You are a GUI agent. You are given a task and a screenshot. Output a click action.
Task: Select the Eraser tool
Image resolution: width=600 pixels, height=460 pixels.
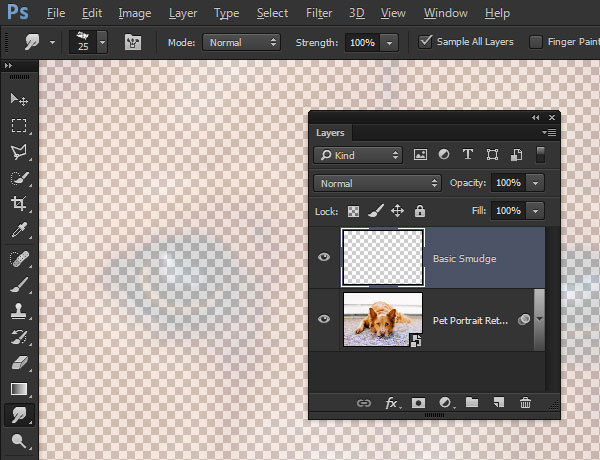click(19, 362)
